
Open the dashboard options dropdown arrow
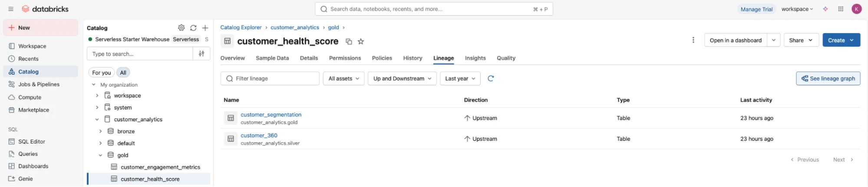click(773, 40)
